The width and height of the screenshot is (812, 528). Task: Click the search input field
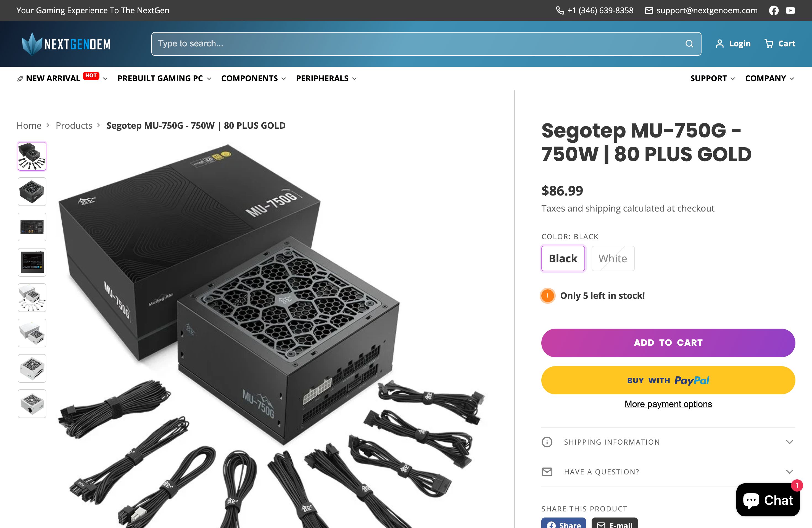coord(409,43)
